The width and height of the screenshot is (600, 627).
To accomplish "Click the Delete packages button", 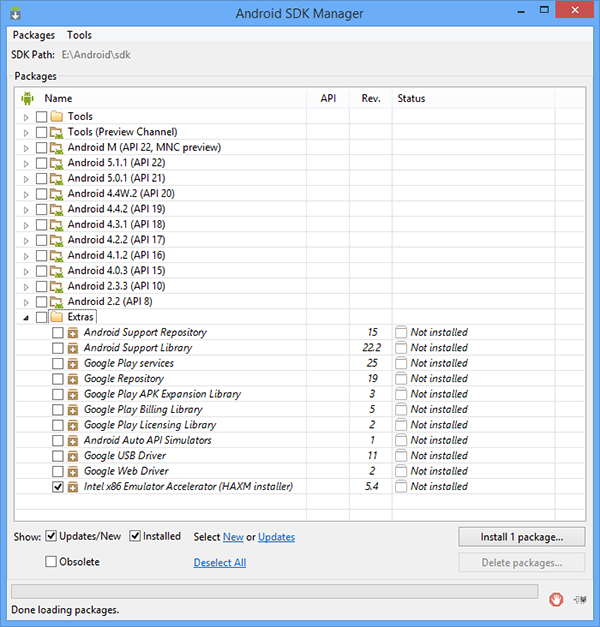I will (522, 563).
